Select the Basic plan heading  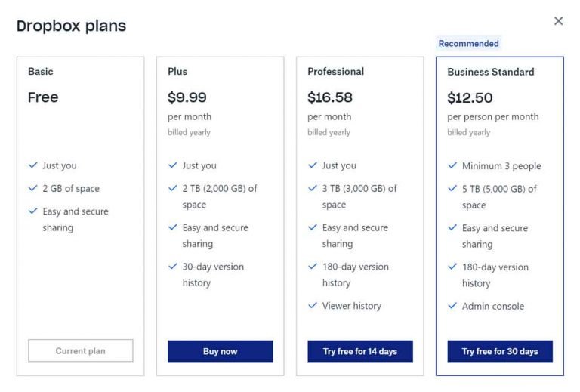[41, 71]
